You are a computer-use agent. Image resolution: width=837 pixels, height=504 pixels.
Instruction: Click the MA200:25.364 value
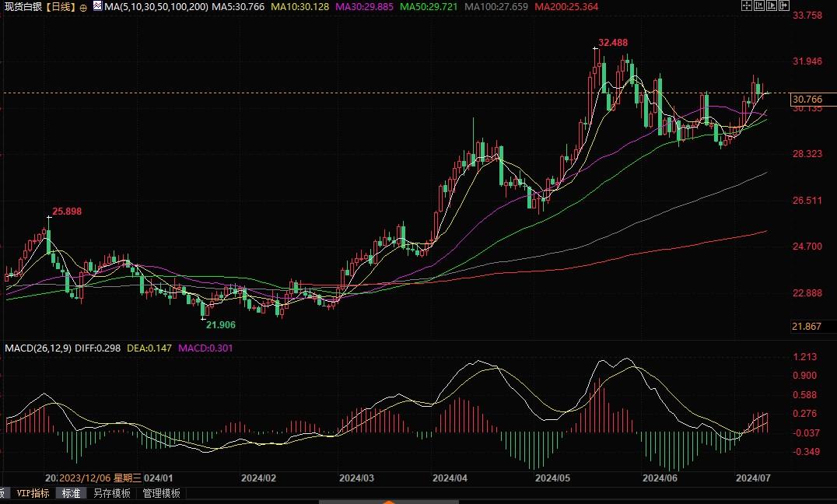(x=566, y=7)
